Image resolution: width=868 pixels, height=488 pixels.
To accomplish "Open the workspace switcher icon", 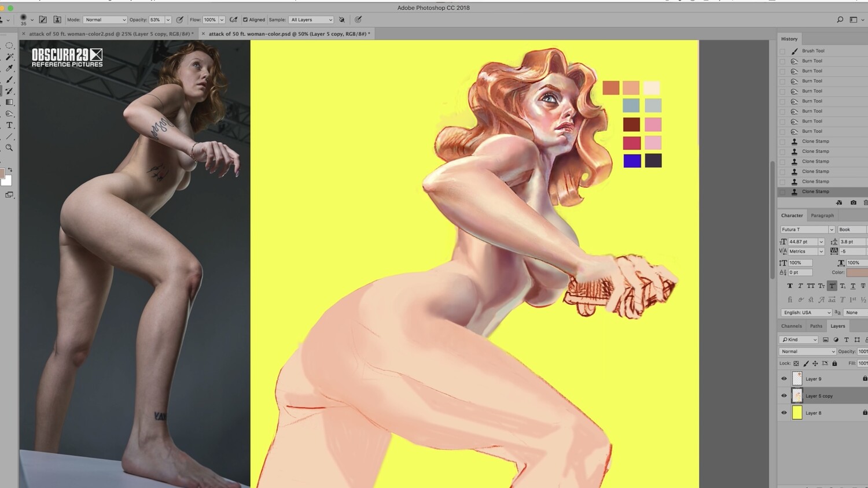I will point(854,20).
